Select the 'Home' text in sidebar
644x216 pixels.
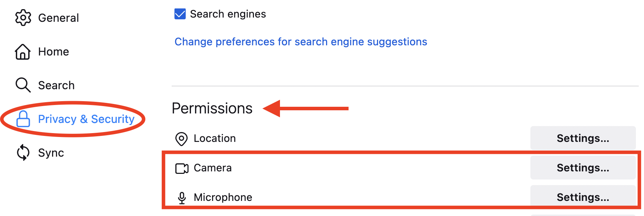(x=53, y=52)
